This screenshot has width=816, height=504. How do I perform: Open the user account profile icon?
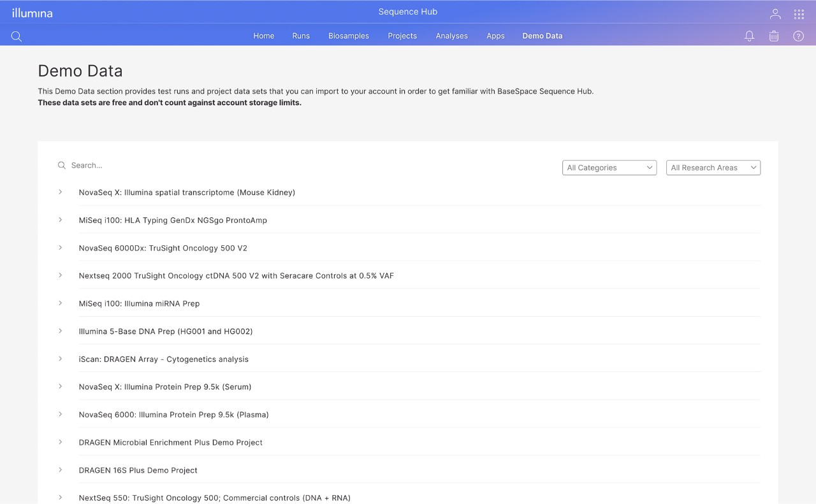[775, 14]
